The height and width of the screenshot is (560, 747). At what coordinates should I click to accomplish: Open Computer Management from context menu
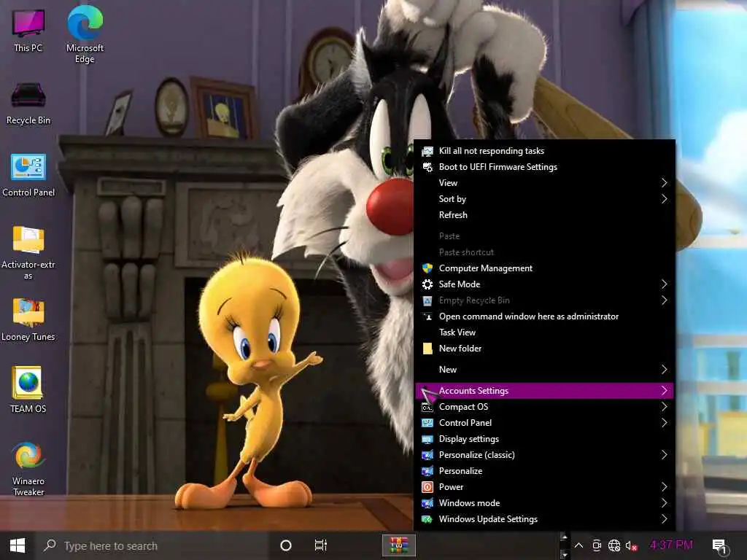click(544, 268)
